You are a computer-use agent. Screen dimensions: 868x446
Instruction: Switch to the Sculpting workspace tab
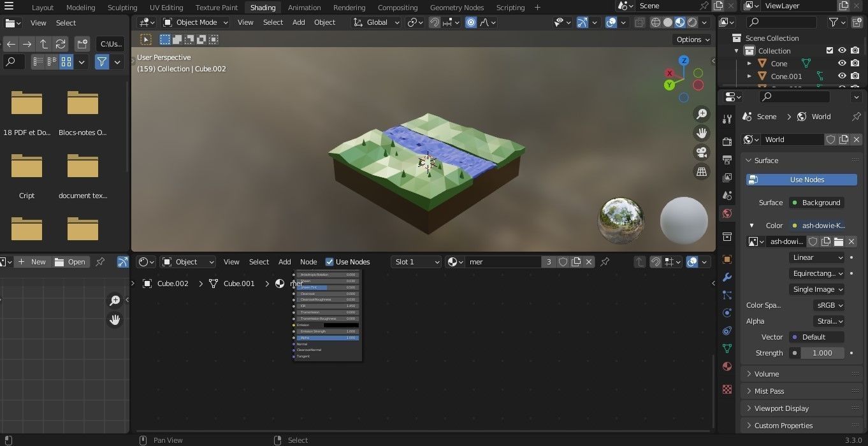coord(122,8)
